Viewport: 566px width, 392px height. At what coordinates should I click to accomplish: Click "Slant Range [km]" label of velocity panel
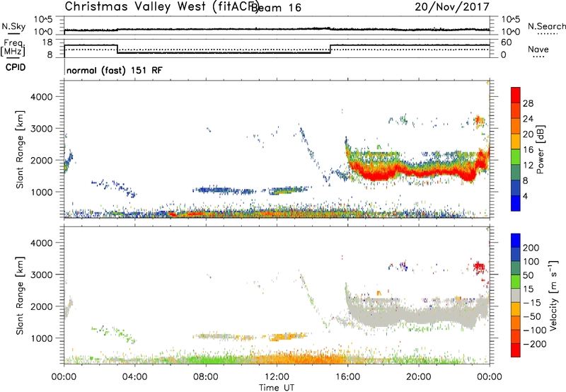(20, 296)
